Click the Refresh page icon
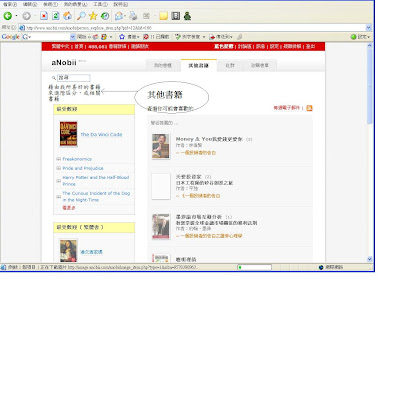400x398 pixels. pos(56,16)
